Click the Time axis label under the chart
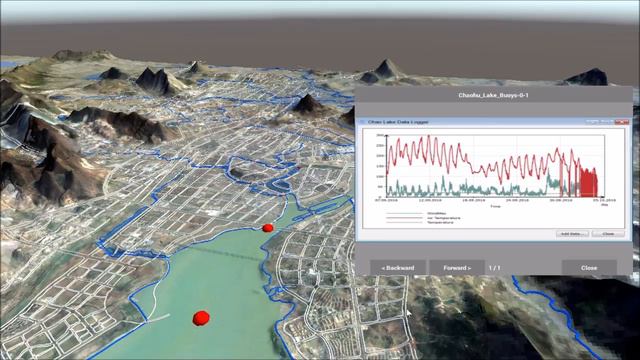This screenshot has height=360, width=640. click(x=496, y=206)
